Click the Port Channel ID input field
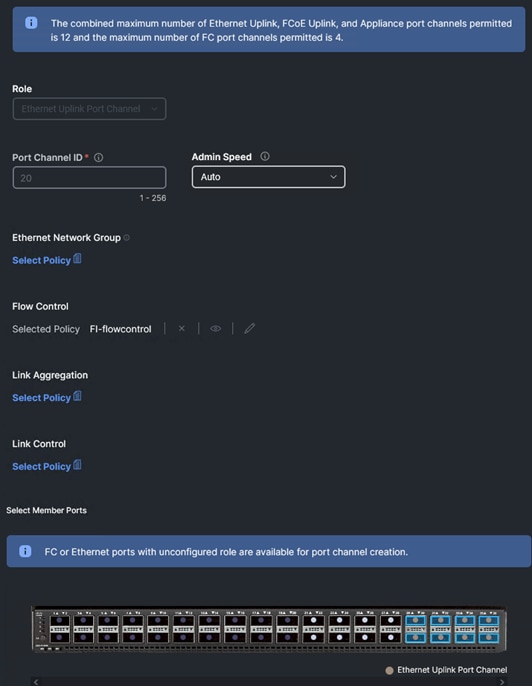 click(x=89, y=178)
